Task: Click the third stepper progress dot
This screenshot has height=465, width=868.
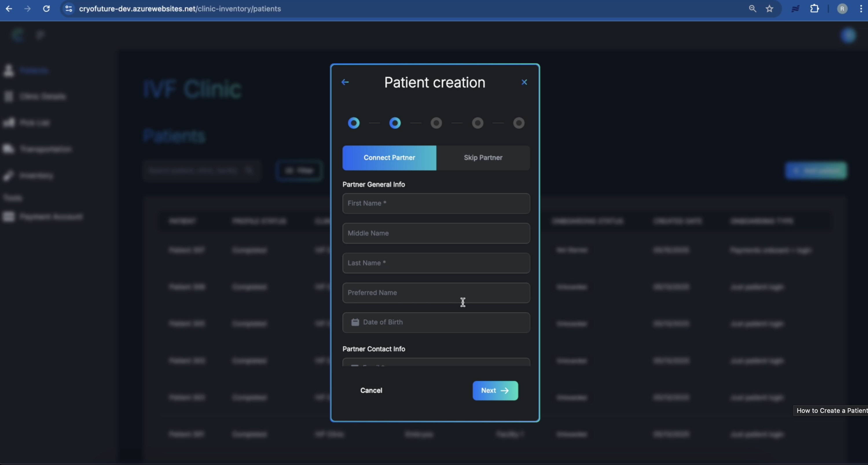Action: click(x=436, y=123)
